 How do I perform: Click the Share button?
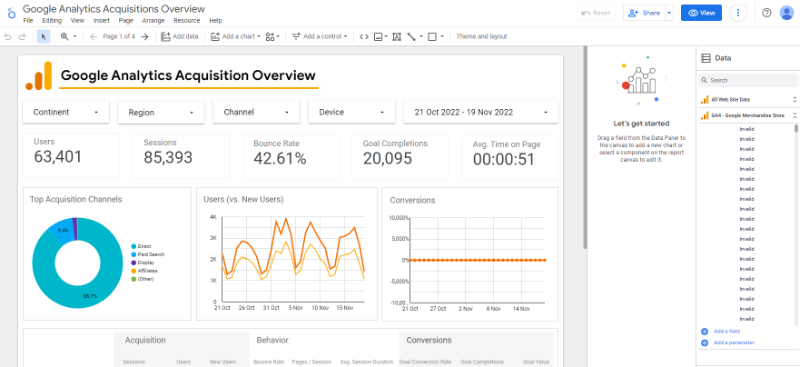[644, 13]
